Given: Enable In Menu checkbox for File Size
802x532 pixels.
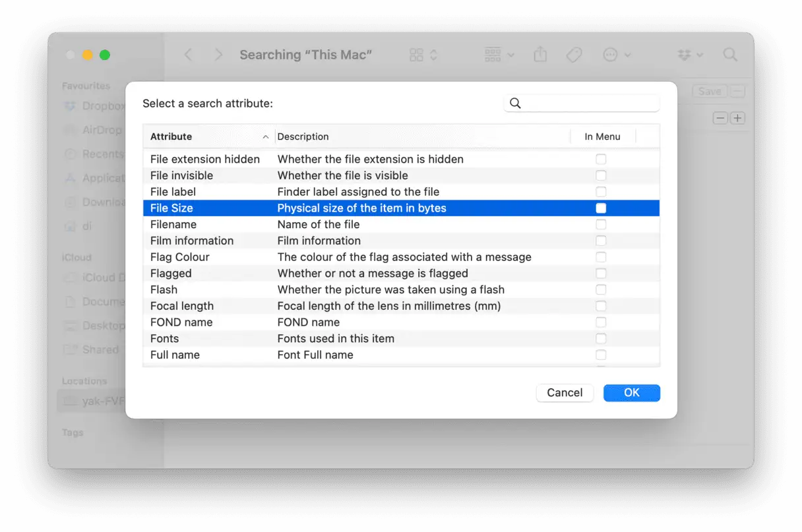Looking at the screenshot, I should tap(601, 208).
